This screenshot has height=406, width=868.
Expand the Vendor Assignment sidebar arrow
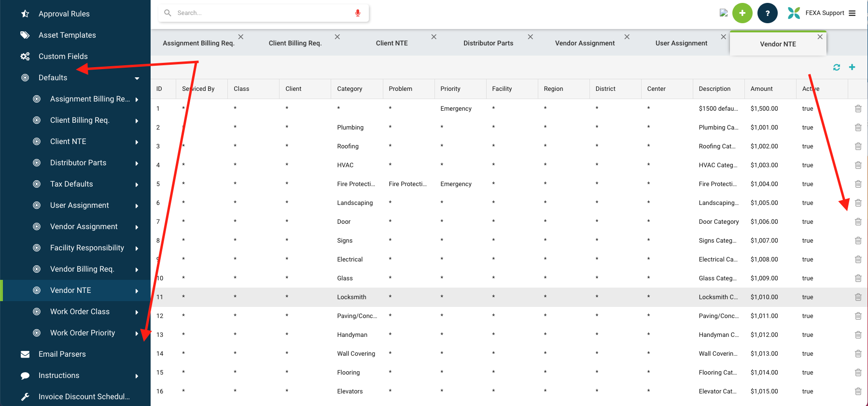137,227
